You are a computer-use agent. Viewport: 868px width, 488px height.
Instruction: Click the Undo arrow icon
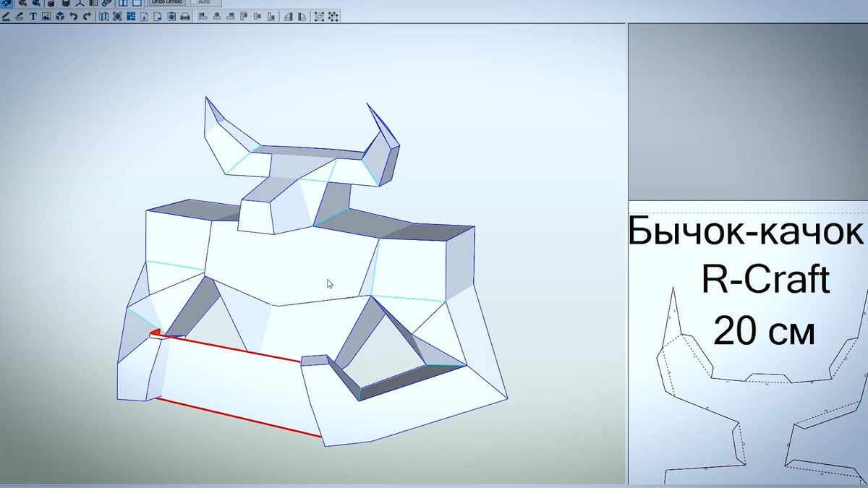tap(74, 16)
